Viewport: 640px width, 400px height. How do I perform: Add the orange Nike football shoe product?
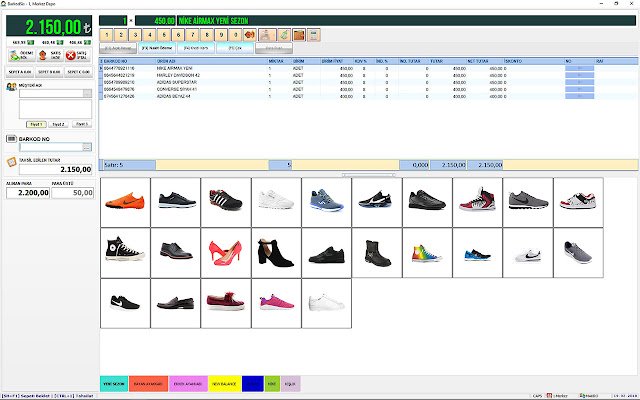pyautogui.click(x=125, y=202)
